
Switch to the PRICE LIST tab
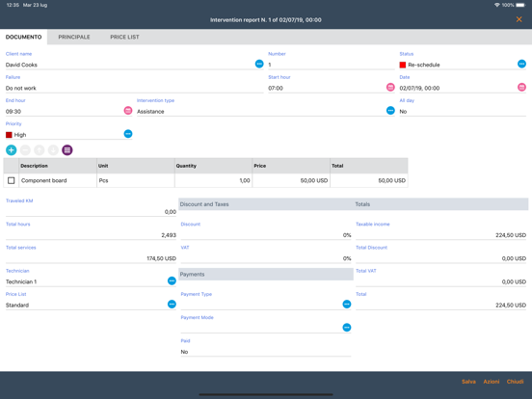tap(124, 37)
